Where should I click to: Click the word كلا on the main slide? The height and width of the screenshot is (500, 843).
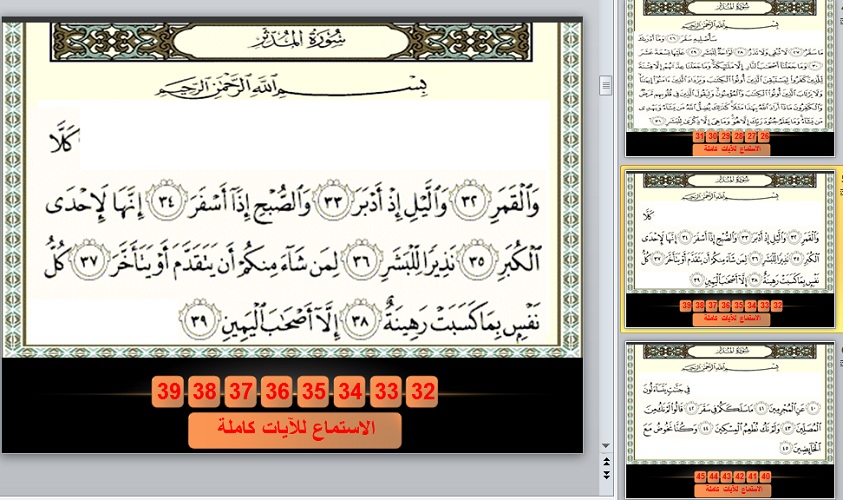tap(65, 139)
